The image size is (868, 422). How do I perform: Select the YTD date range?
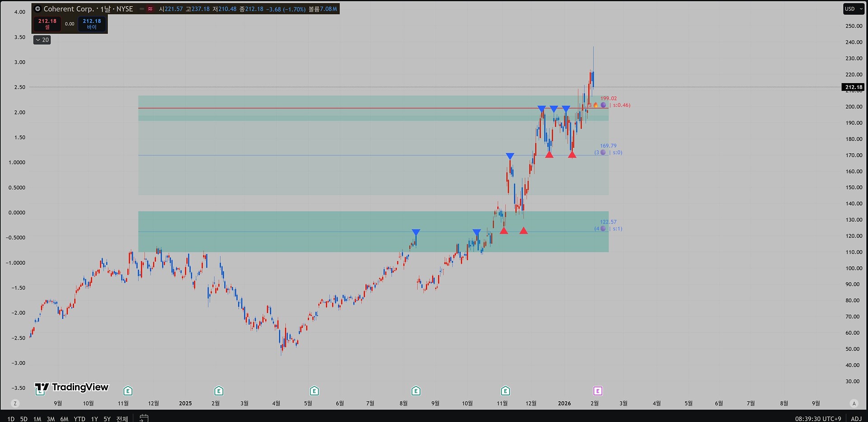pyautogui.click(x=80, y=419)
